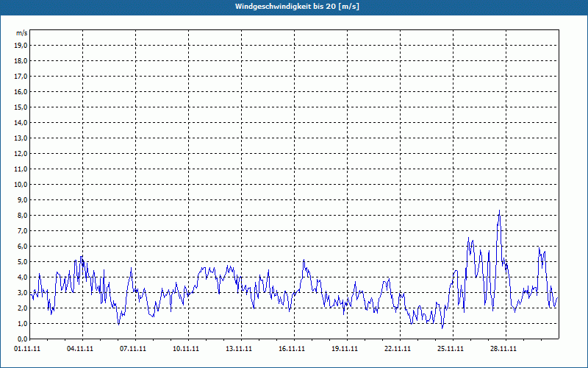Select the 3,0 y-axis label
Screen dimensions: 588x368
[x=22, y=292]
